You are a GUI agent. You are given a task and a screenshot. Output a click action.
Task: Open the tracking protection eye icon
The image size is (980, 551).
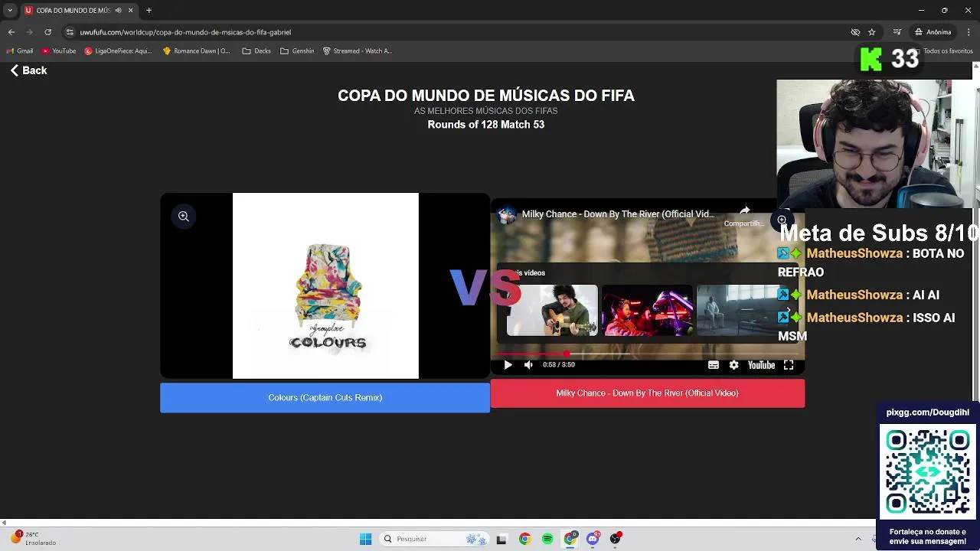pos(855,32)
